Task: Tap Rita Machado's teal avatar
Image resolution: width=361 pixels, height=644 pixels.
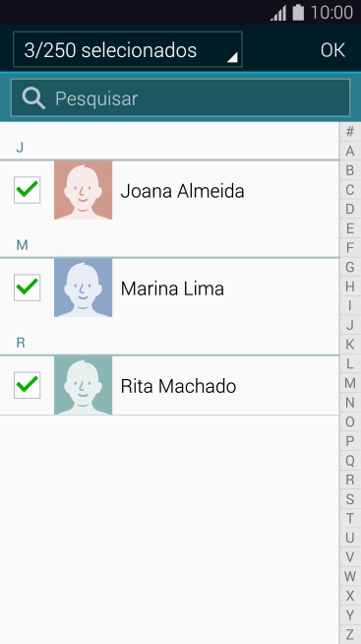Action: [x=84, y=385]
